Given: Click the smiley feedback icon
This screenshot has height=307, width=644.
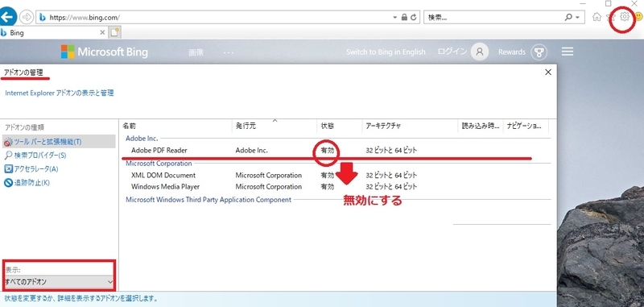Looking at the screenshot, I should point(638,16).
